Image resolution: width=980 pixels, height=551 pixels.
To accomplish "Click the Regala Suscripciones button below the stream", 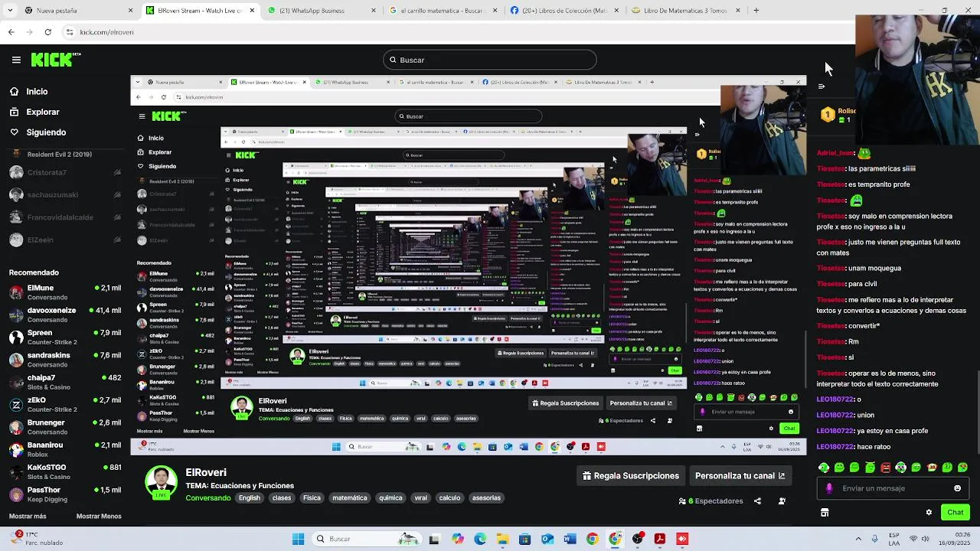I will (x=631, y=476).
